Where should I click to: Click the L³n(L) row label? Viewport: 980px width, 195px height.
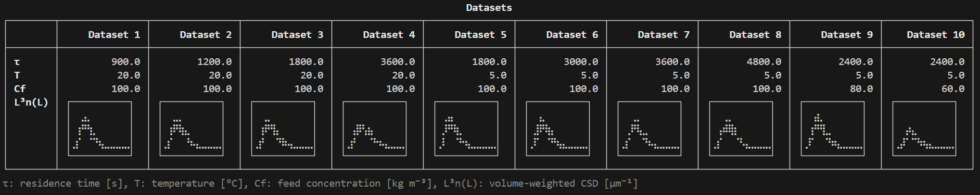point(31,102)
